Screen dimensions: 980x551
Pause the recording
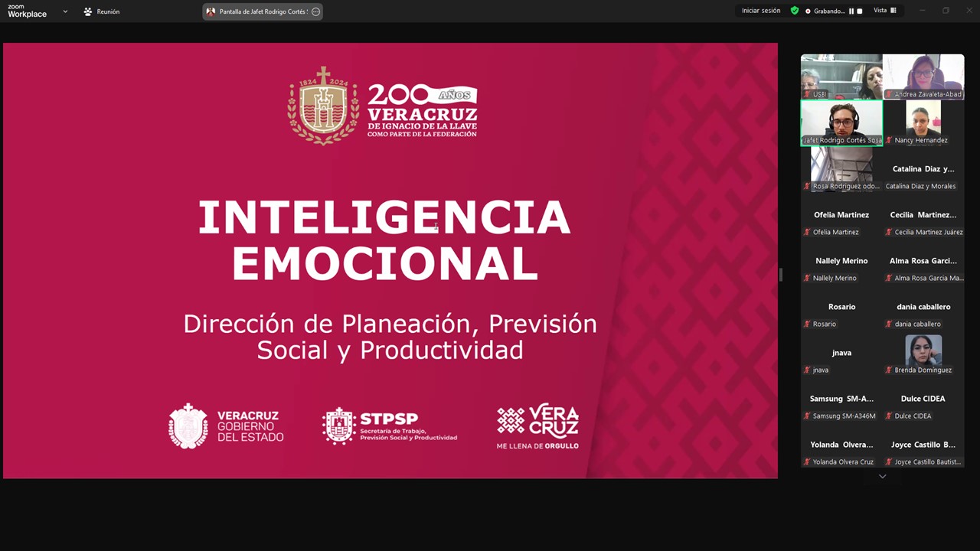coord(851,11)
